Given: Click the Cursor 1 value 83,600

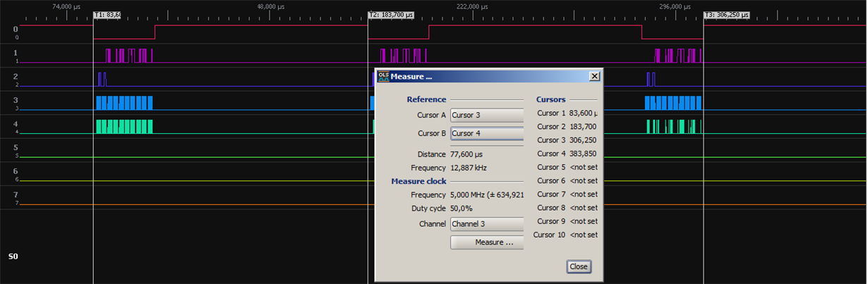Looking at the screenshot, I should click(583, 113).
